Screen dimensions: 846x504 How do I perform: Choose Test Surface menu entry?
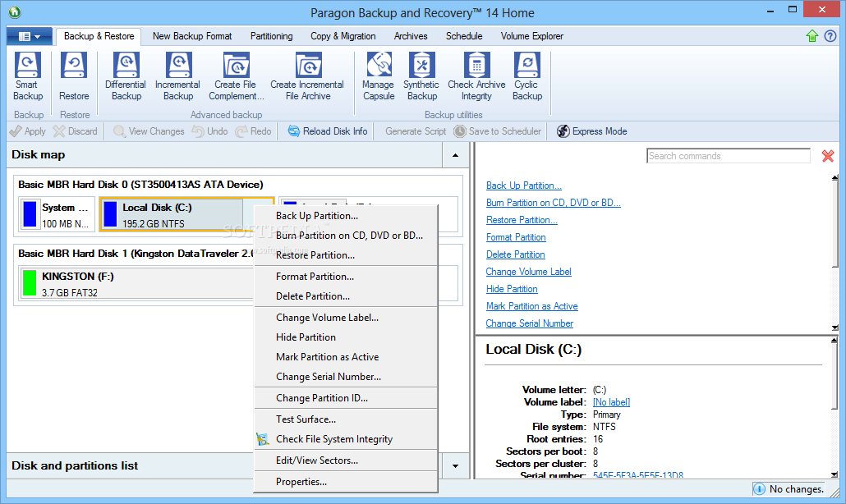[x=346, y=419]
